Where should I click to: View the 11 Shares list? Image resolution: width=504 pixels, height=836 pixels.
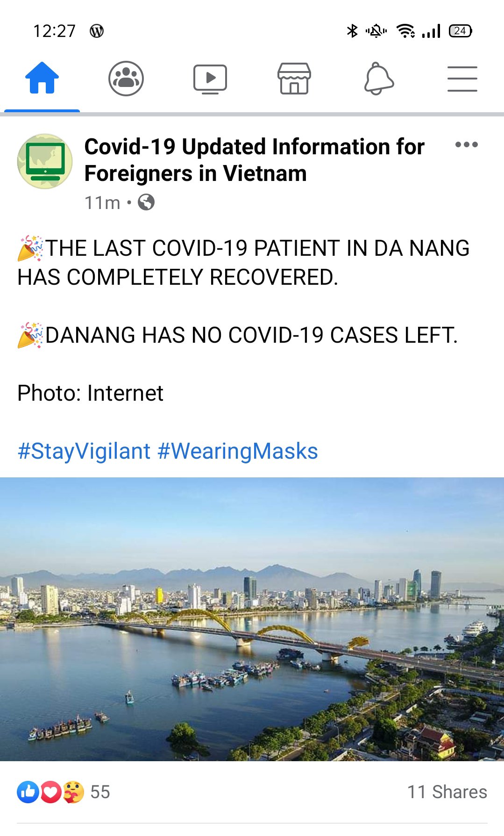pyautogui.click(x=447, y=792)
